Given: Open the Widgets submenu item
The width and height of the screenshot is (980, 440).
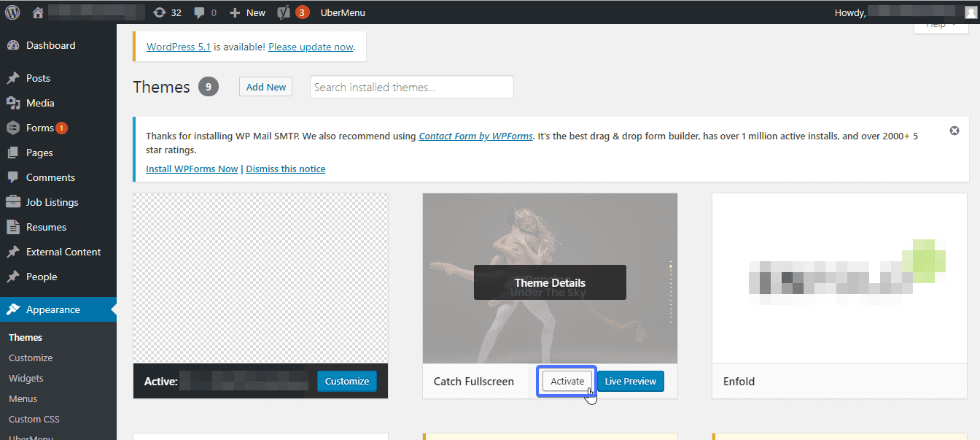Looking at the screenshot, I should point(26,378).
